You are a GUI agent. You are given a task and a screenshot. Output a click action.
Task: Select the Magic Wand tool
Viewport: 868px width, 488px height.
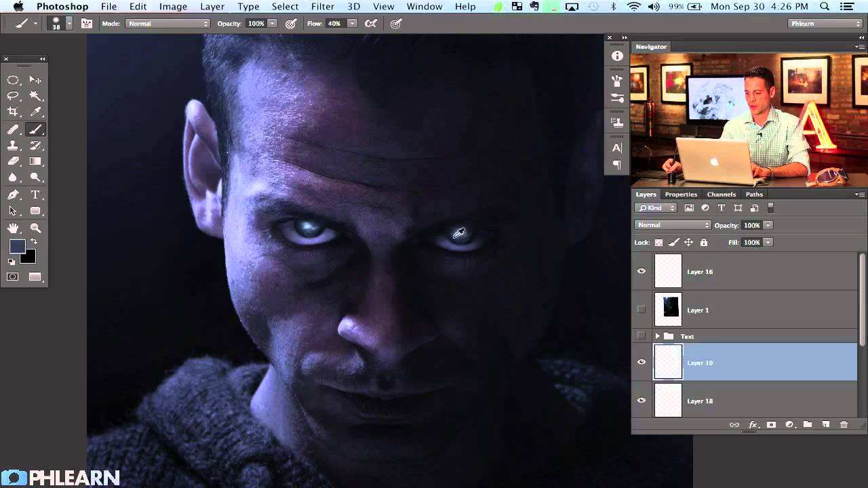(36, 96)
